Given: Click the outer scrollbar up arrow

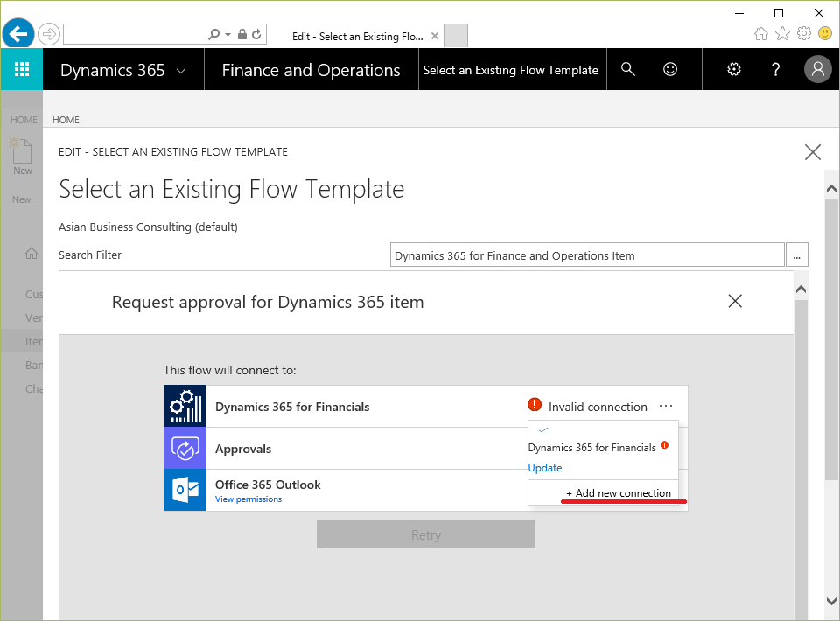Looking at the screenshot, I should 831,188.
